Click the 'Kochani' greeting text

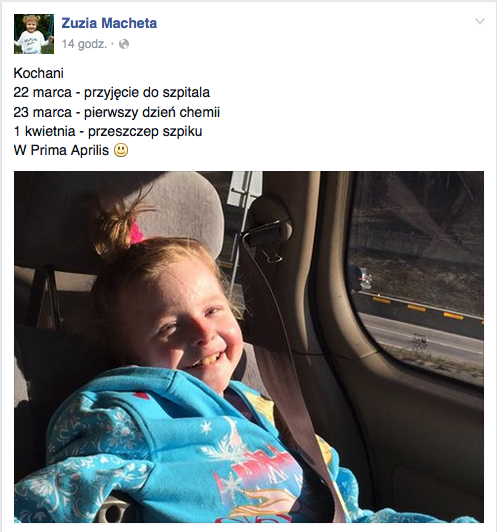(x=39, y=73)
